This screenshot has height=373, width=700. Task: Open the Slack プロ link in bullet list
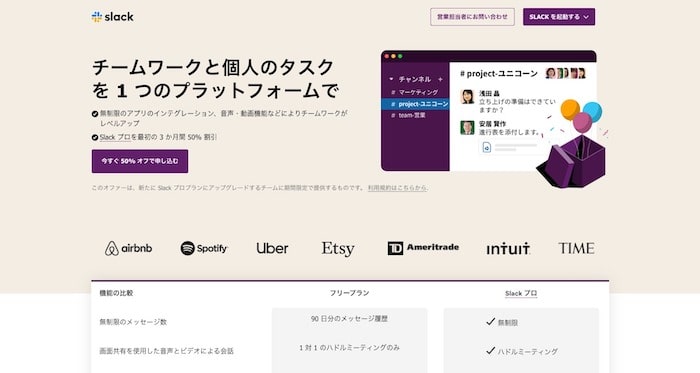point(115,137)
